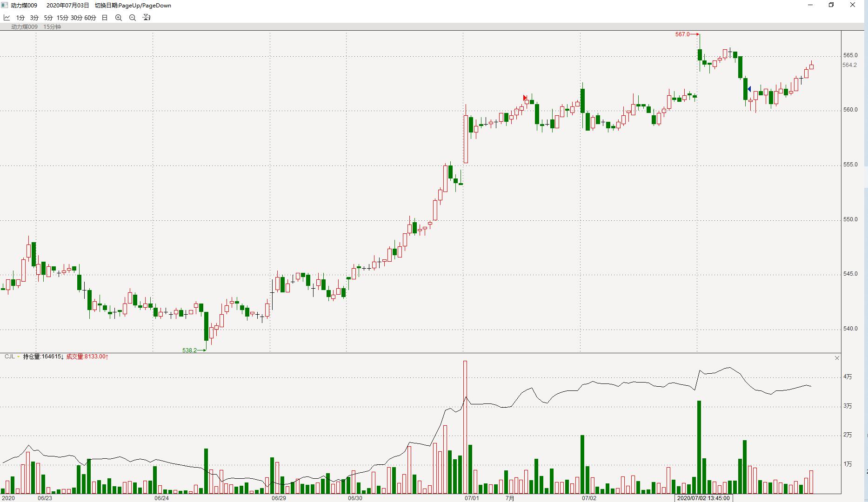868x502 pixels.
Task: Click the app icon in title bar
Action: [5, 5]
